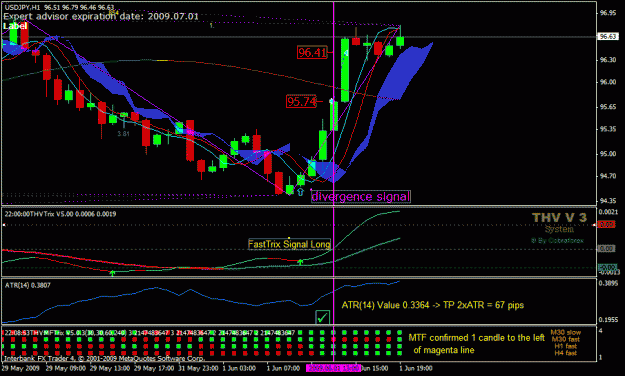The width and height of the screenshot is (625, 376).
Task: Click the 96.95 price axis value
Action: (x=608, y=13)
